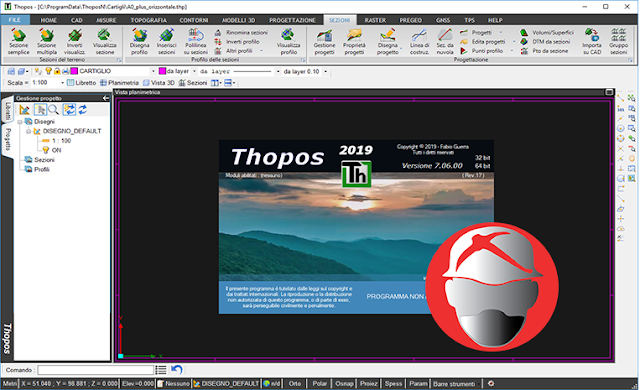Switch to the MODELLI 3D tab
This screenshot has height=390, width=640.
[238, 20]
